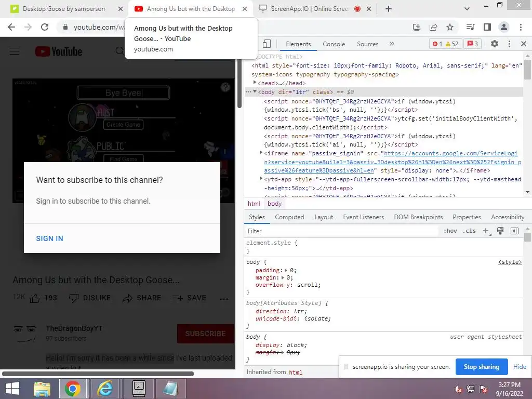Open the tab search dropdown arrow
The image size is (532, 399).
point(467,9)
